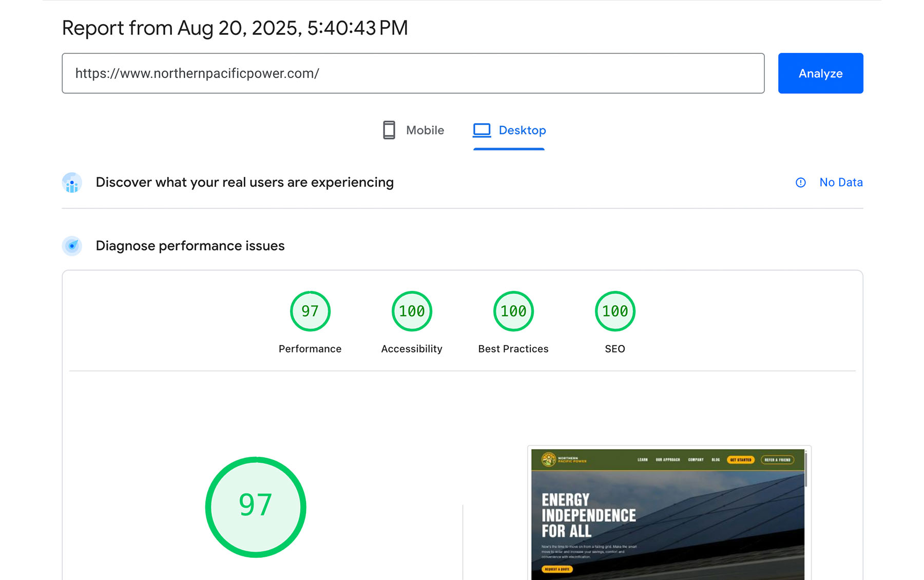924x580 pixels.
Task: Click the scrollbar in the site preview
Action: (x=805, y=470)
